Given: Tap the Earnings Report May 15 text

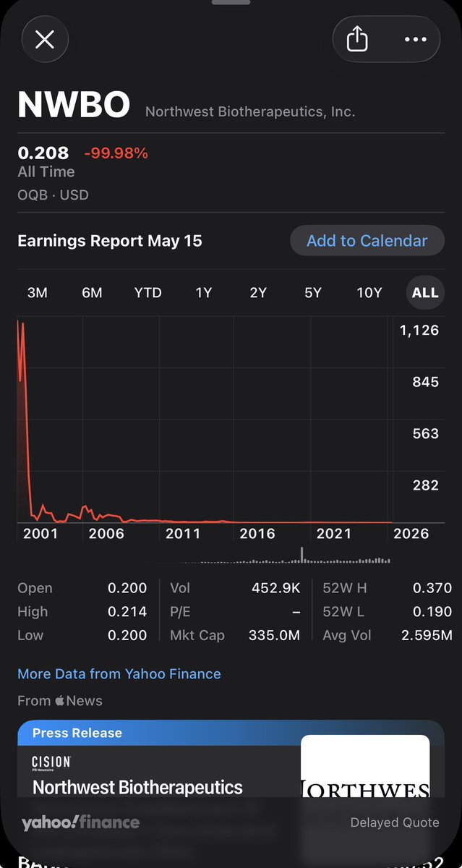Looking at the screenshot, I should [110, 241].
